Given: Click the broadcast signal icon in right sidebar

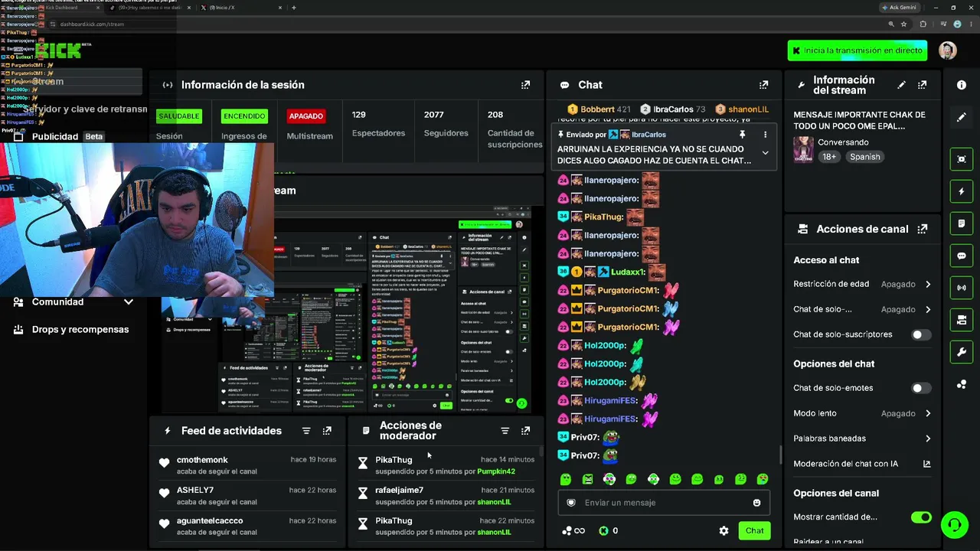Looking at the screenshot, I should pyautogui.click(x=962, y=288).
